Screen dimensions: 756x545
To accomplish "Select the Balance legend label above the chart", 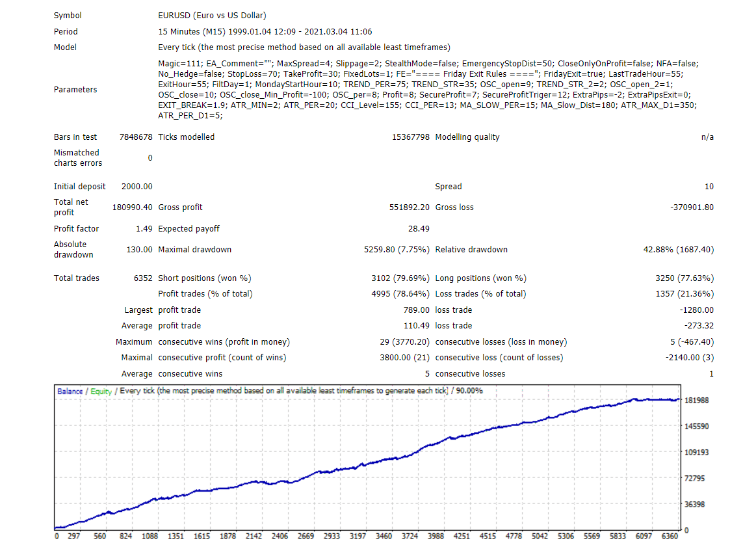I will tap(69, 392).
